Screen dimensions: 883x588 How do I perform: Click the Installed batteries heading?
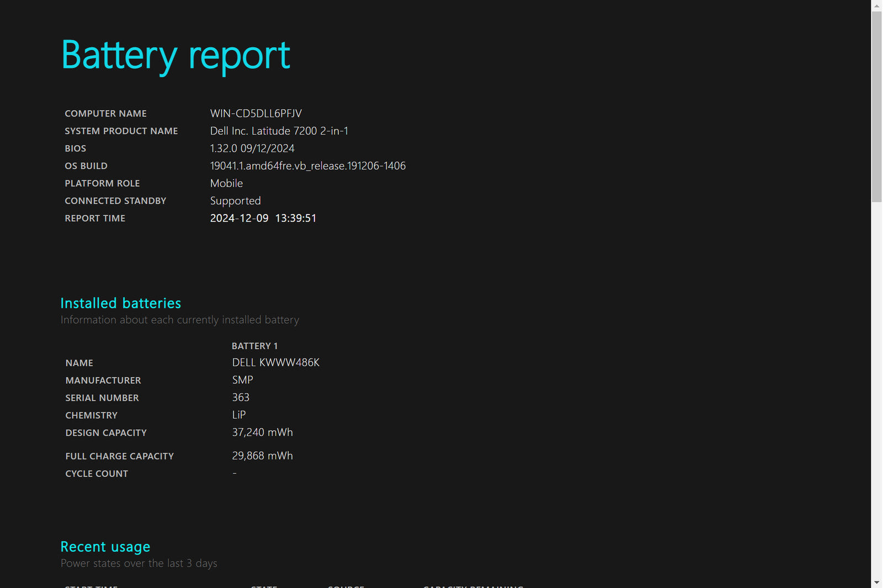[x=120, y=303]
